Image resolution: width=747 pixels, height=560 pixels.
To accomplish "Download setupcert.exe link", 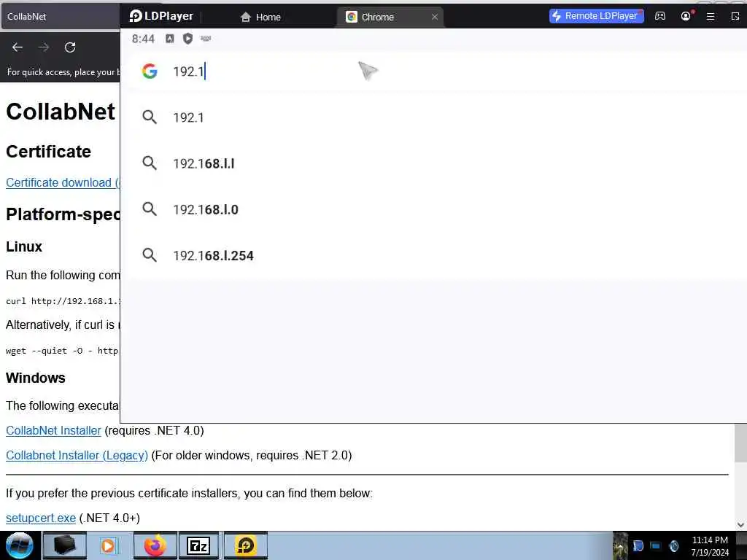I will 41,518.
